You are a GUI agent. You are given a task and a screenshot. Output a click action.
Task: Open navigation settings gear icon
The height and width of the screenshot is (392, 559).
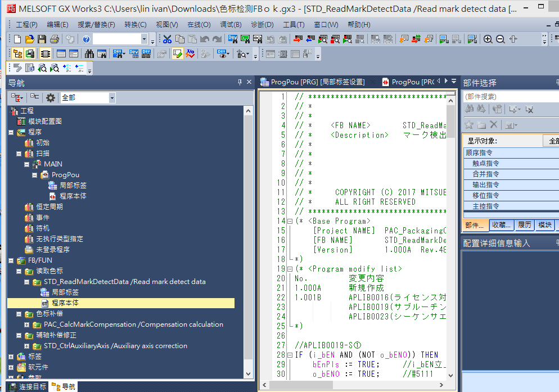point(51,98)
